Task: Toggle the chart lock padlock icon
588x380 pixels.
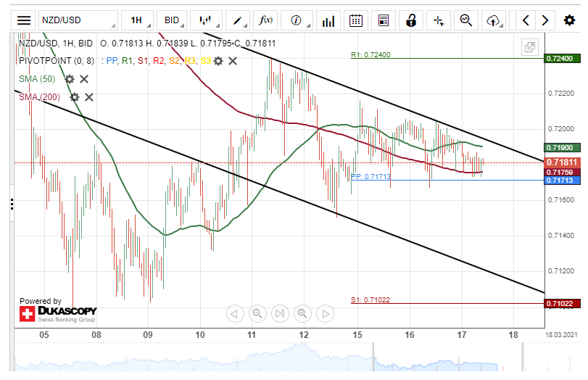Action: pyautogui.click(x=411, y=20)
